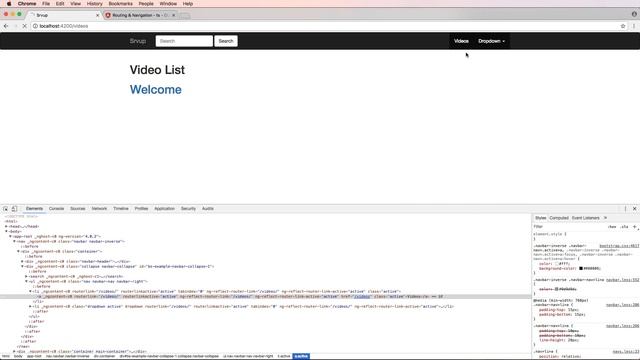Switch to the Sources tab in DevTools

pos(78,209)
